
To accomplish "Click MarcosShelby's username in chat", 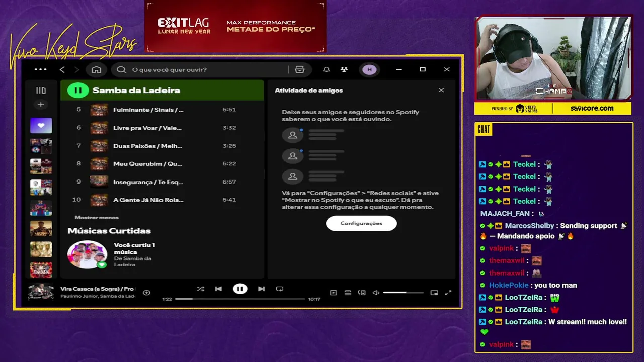I will (x=529, y=226).
